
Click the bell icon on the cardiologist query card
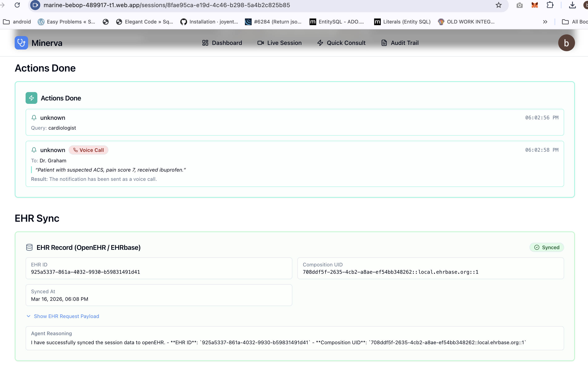[34, 118]
